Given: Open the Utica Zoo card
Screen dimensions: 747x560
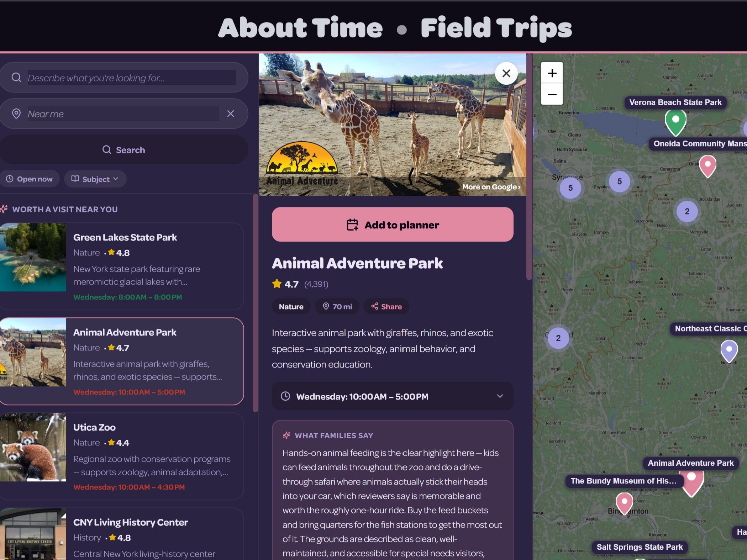Looking at the screenshot, I should point(122,456).
